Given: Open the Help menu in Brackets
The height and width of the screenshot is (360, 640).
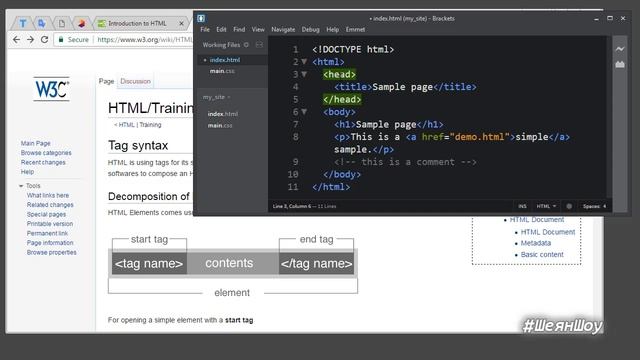Looking at the screenshot, I should [x=332, y=29].
